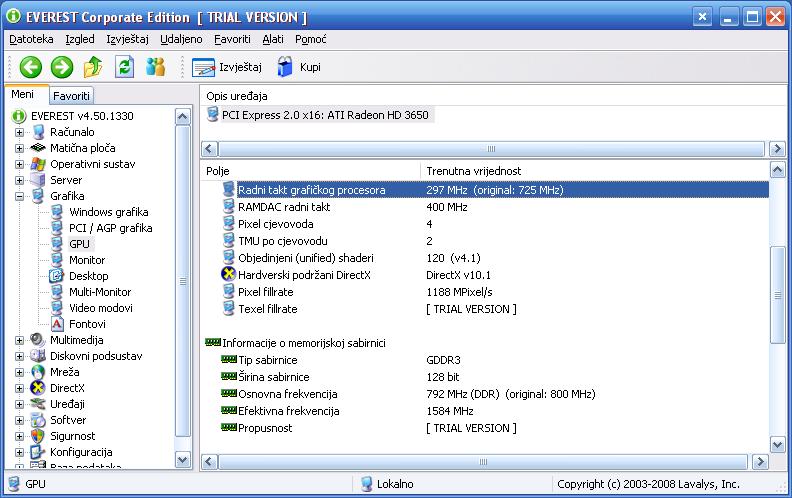Image resolution: width=792 pixels, height=498 pixels.
Task: Click the Računalo computer icon
Action: click(x=38, y=132)
